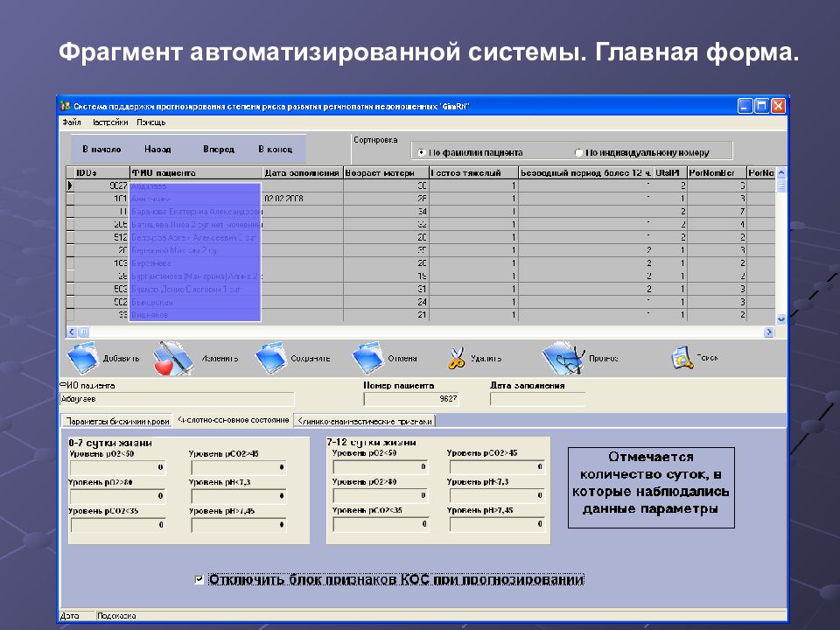This screenshot has width=840, height=630.
Task: Click the ФИО пациента input field
Action: 177,399
